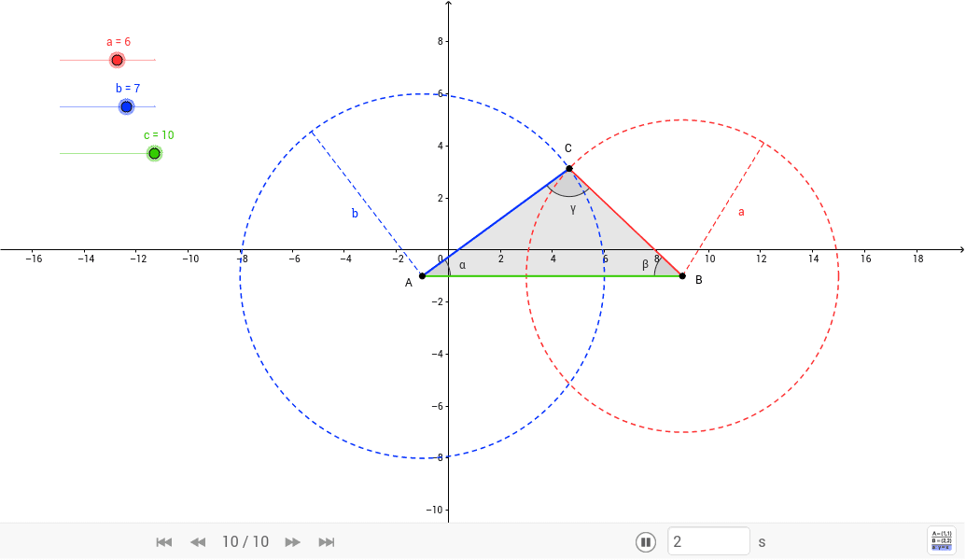966x560 pixels.
Task: Click the green slider c knob
Action: coord(155,153)
